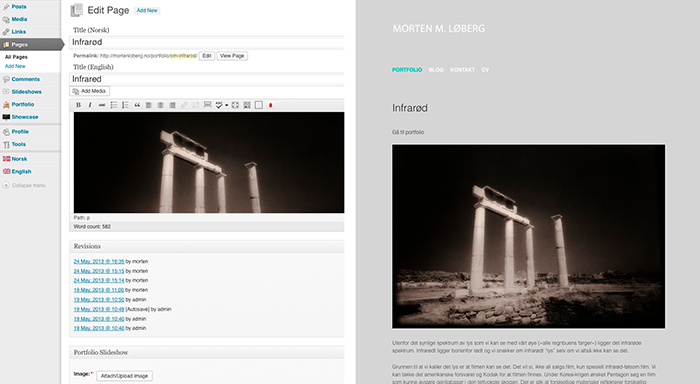Image resolution: width=700 pixels, height=384 pixels.
Task: Open spellcheck language dropdown arrow
Action: click(x=226, y=105)
